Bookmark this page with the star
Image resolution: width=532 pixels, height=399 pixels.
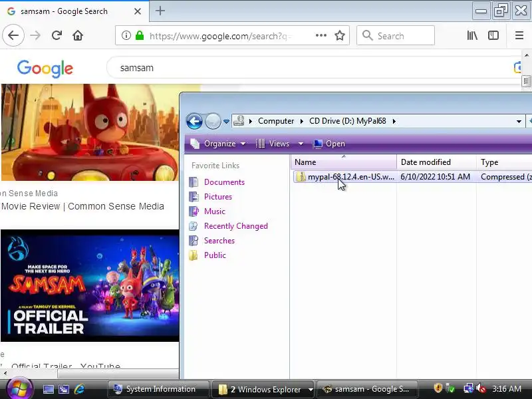pyautogui.click(x=340, y=35)
